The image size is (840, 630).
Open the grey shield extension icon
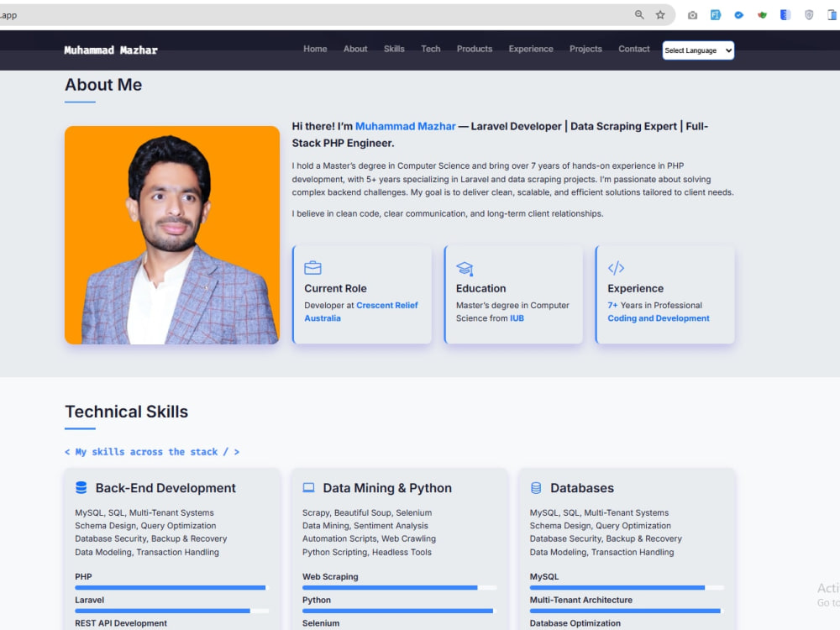pyautogui.click(x=809, y=15)
